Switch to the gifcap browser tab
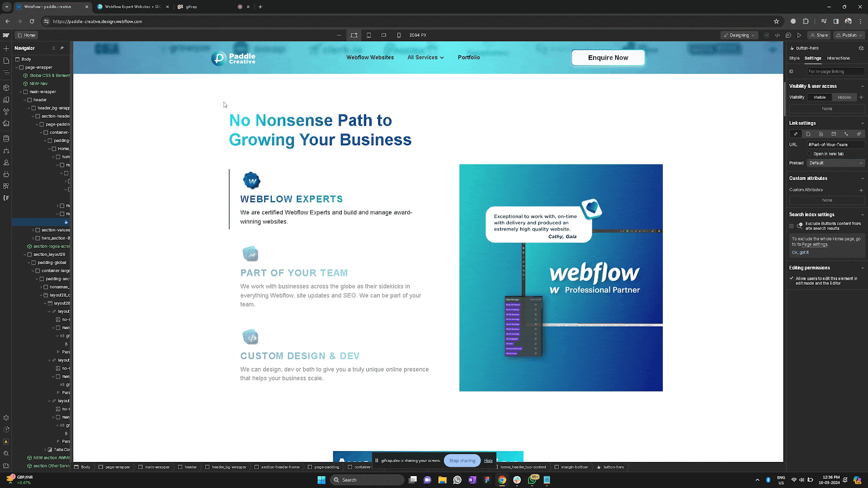This screenshot has height=488, width=868. [x=213, y=7]
